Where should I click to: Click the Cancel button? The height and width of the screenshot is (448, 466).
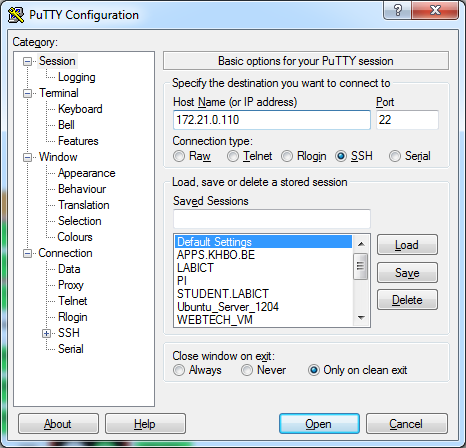(407, 424)
